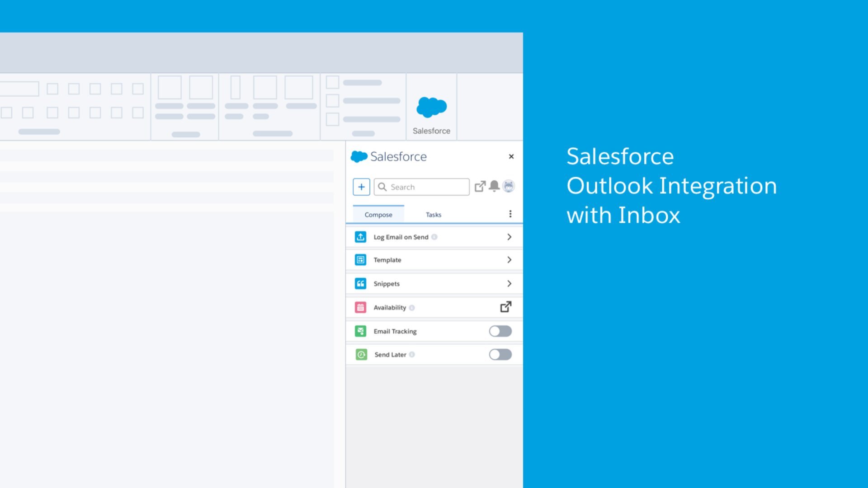The height and width of the screenshot is (488, 868).
Task: Click the Send Later icon
Action: 361,354
